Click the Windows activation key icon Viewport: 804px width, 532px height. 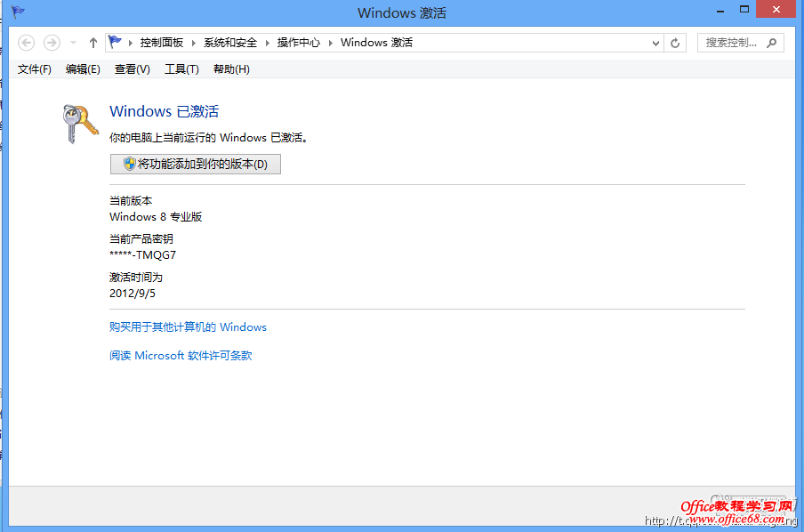[79, 123]
